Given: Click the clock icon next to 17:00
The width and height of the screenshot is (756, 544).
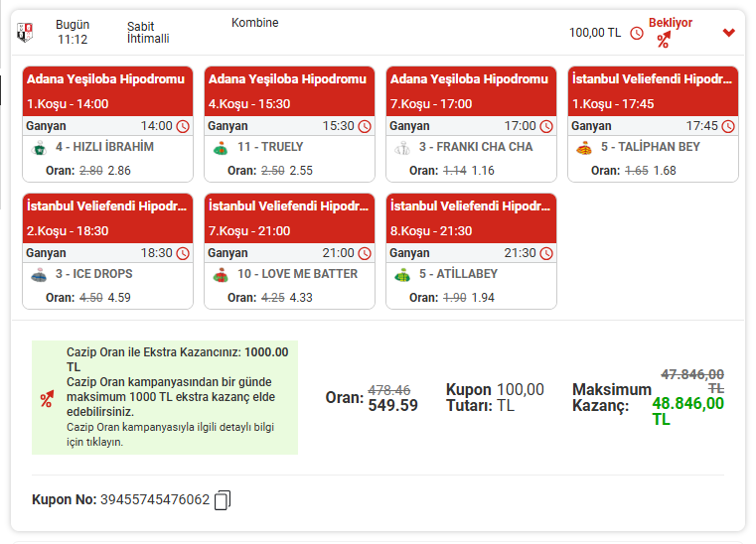Looking at the screenshot, I should [x=546, y=126].
